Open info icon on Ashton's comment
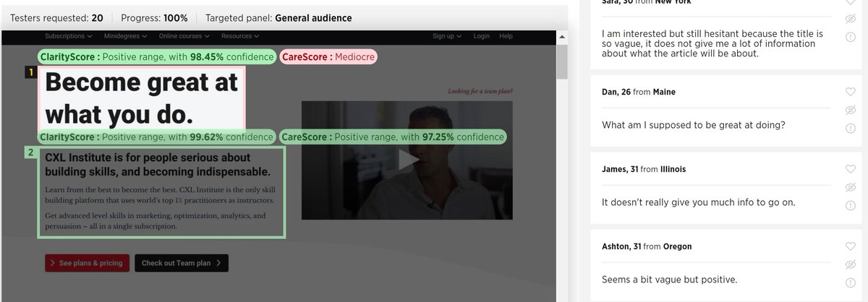 851,283
